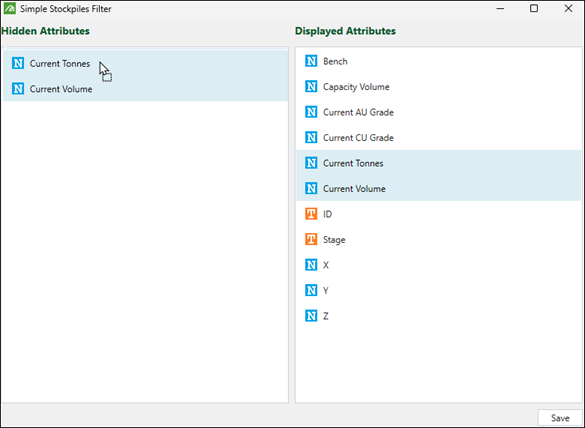Click the N icon next to Capacity Volume
Image resolution: width=585 pixels, height=428 pixels.
click(x=311, y=87)
